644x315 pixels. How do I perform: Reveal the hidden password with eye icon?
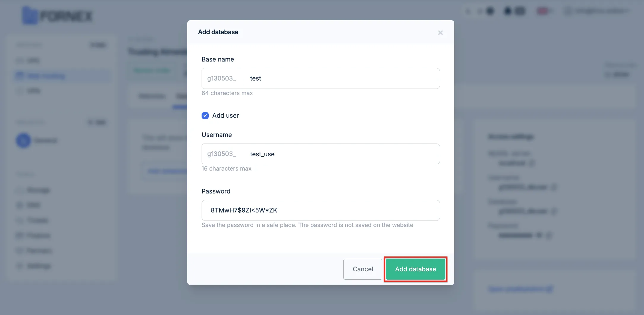click(539, 235)
